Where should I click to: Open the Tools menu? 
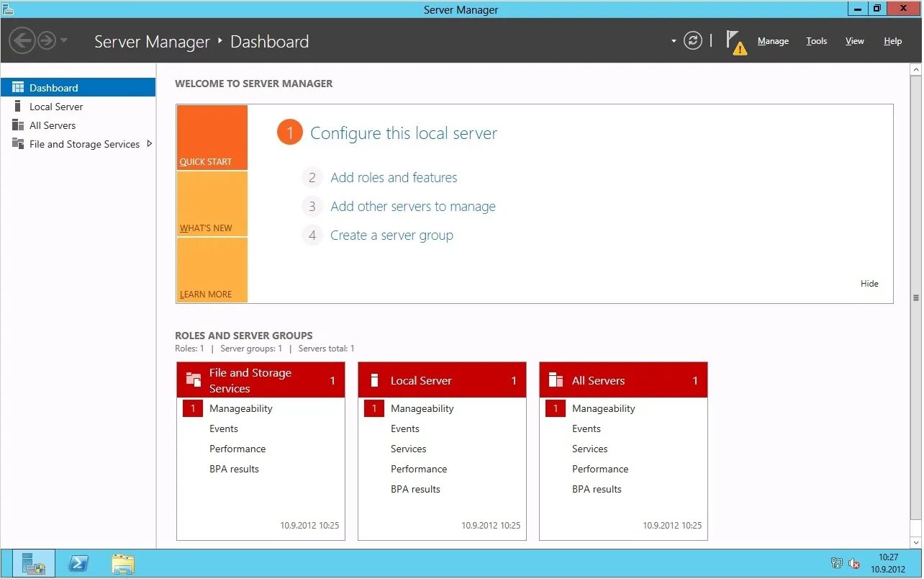click(816, 41)
